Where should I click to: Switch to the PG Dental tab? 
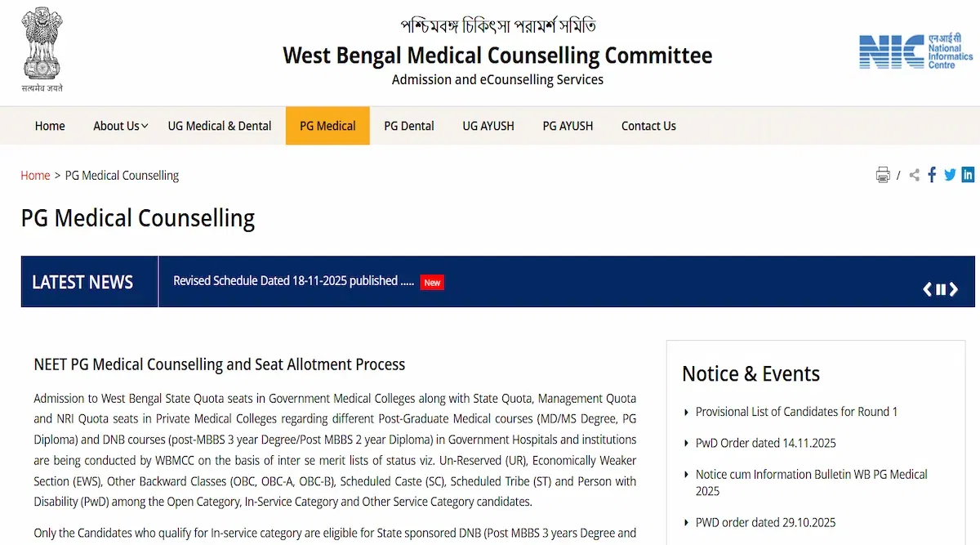408,126
